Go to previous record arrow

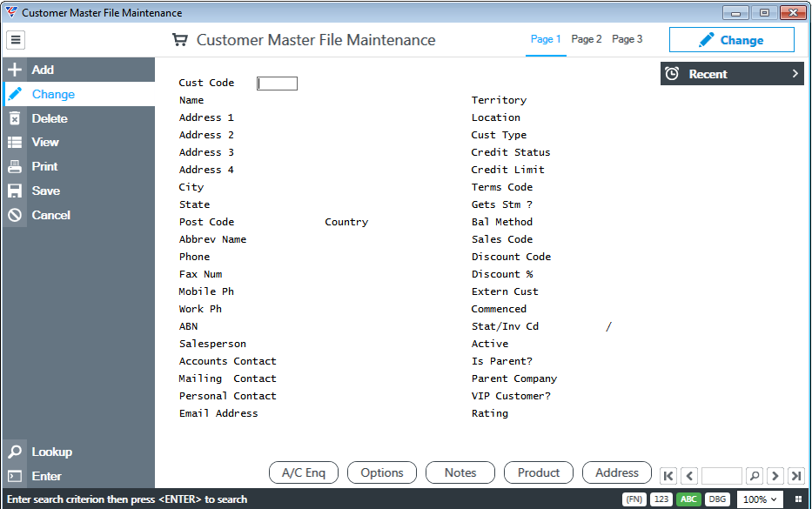tap(690, 475)
